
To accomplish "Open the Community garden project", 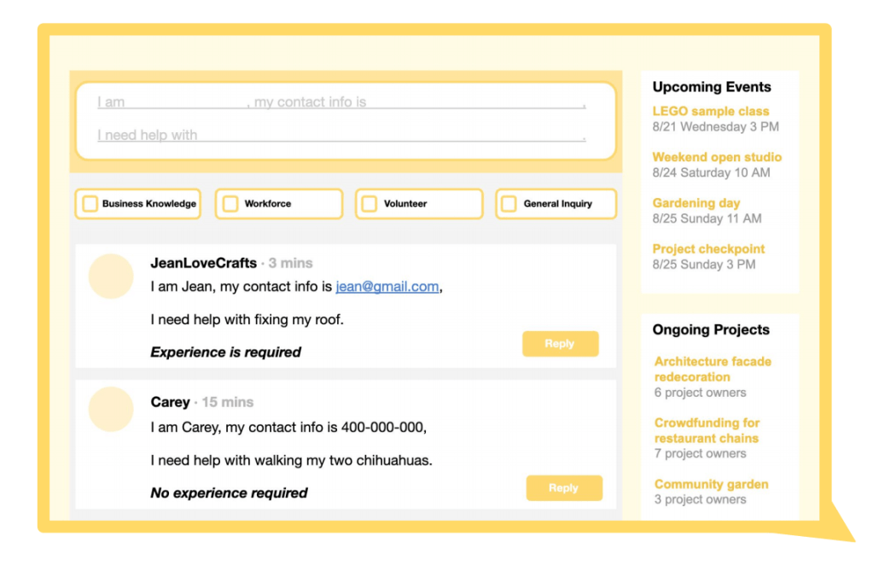I will pyautogui.click(x=711, y=484).
